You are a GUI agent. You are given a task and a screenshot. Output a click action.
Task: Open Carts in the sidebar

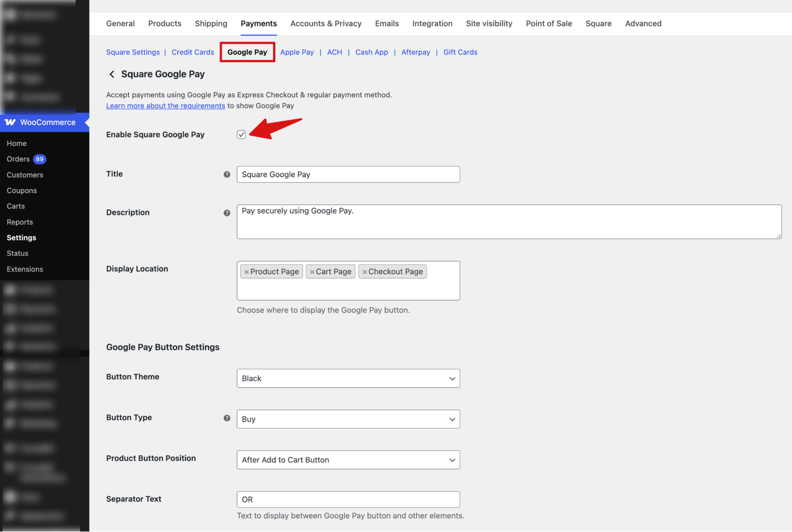pyautogui.click(x=16, y=206)
